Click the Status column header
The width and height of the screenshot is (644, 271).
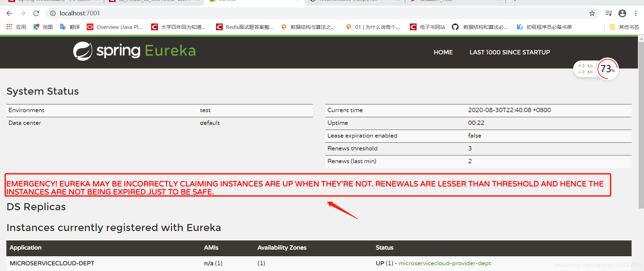(384, 248)
